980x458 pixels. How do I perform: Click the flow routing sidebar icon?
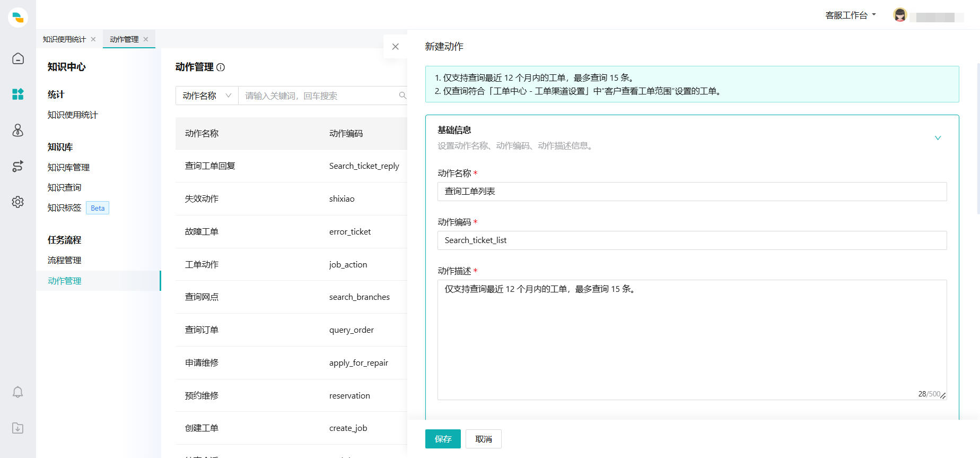pyautogui.click(x=18, y=166)
